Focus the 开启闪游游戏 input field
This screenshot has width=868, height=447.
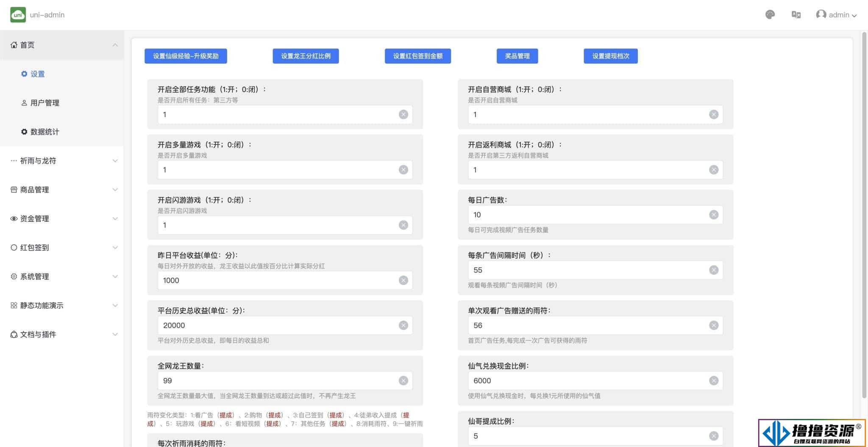pyautogui.click(x=285, y=225)
